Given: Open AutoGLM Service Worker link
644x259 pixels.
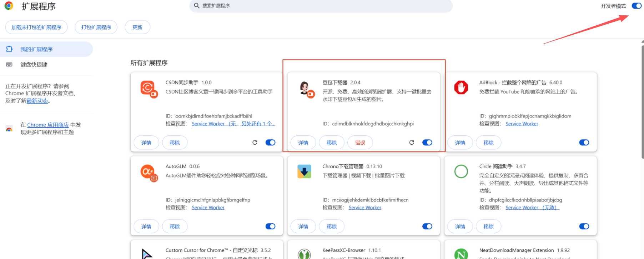Looking at the screenshot, I should 208,208.
